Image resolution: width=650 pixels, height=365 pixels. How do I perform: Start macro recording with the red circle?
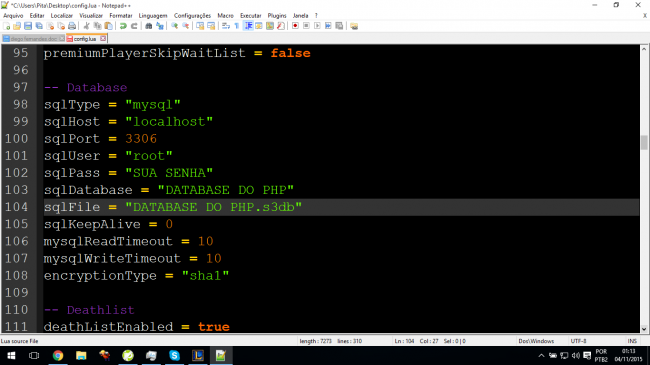(x=295, y=26)
